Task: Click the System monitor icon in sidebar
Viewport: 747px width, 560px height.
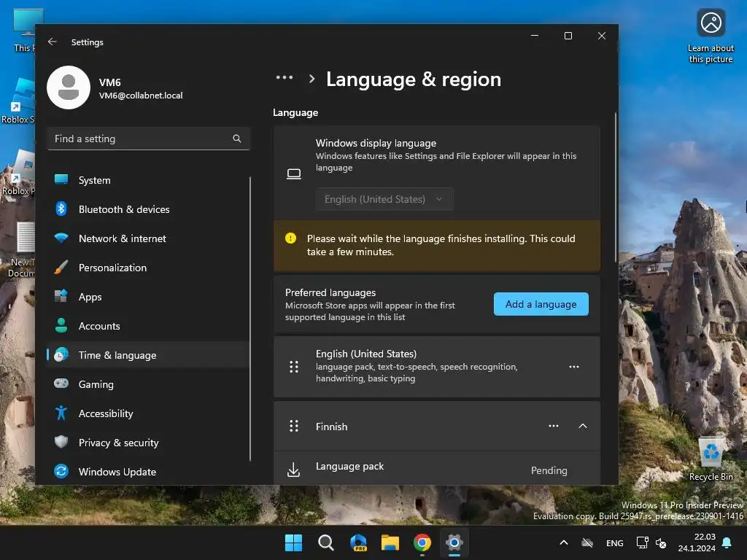Action: [x=61, y=179]
